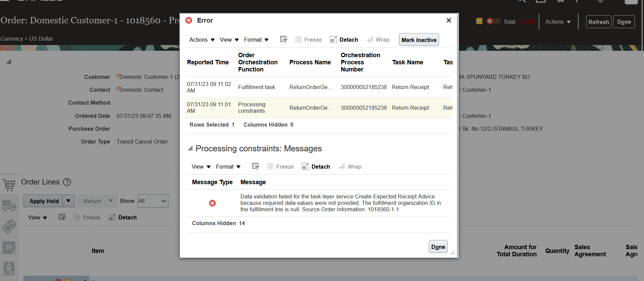Click Query By Example icon in Error toolbar
644x281 pixels.
[284, 40]
